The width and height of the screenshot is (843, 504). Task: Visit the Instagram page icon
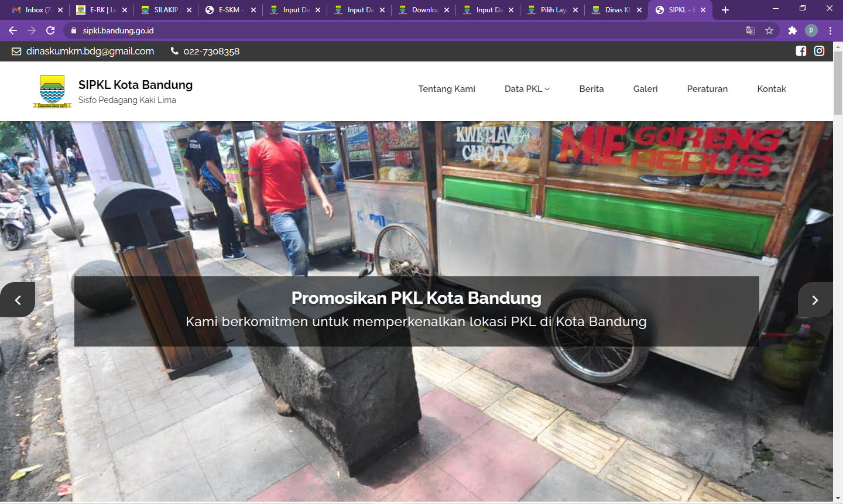click(820, 51)
